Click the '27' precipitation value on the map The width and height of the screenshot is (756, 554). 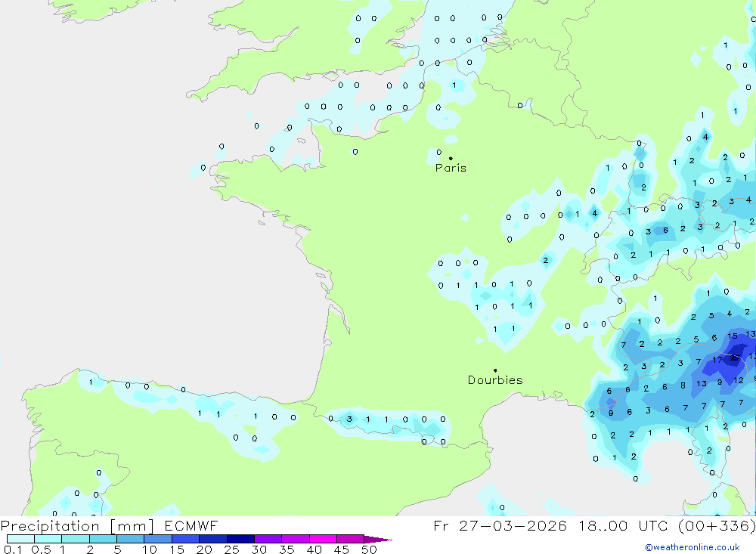pos(736,357)
